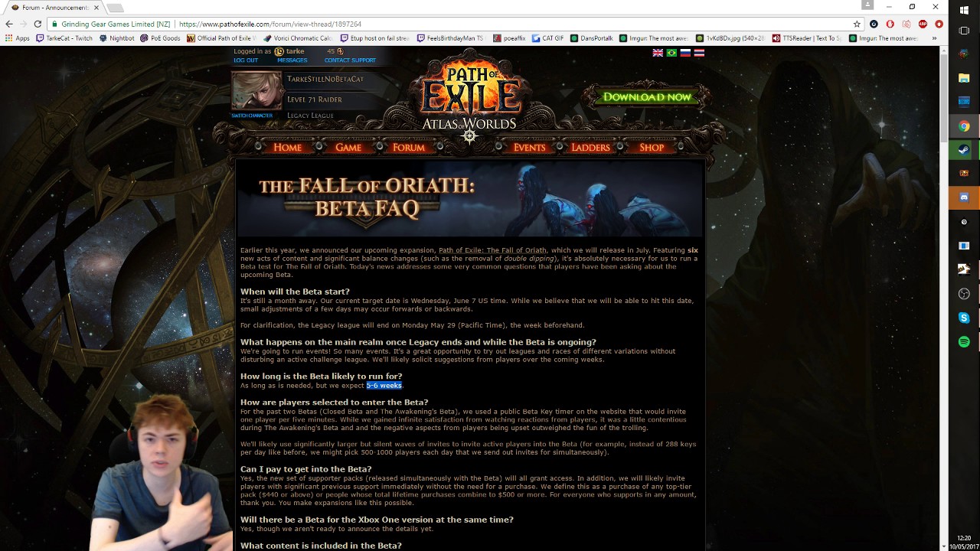This screenshot has height=551, width=980.
Task: Open the DansPortalk bookmark
Action: tap(592, 38)
